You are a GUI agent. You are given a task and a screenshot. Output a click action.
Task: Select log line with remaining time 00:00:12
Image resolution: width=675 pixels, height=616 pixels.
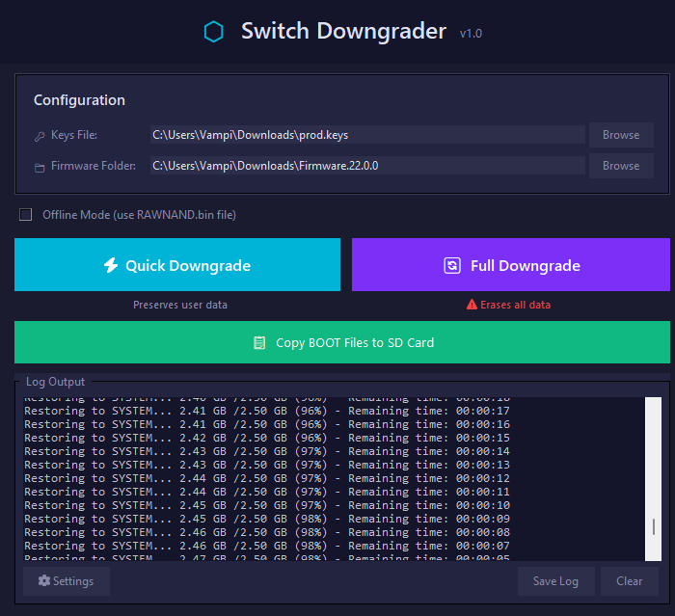click(267, 478)
